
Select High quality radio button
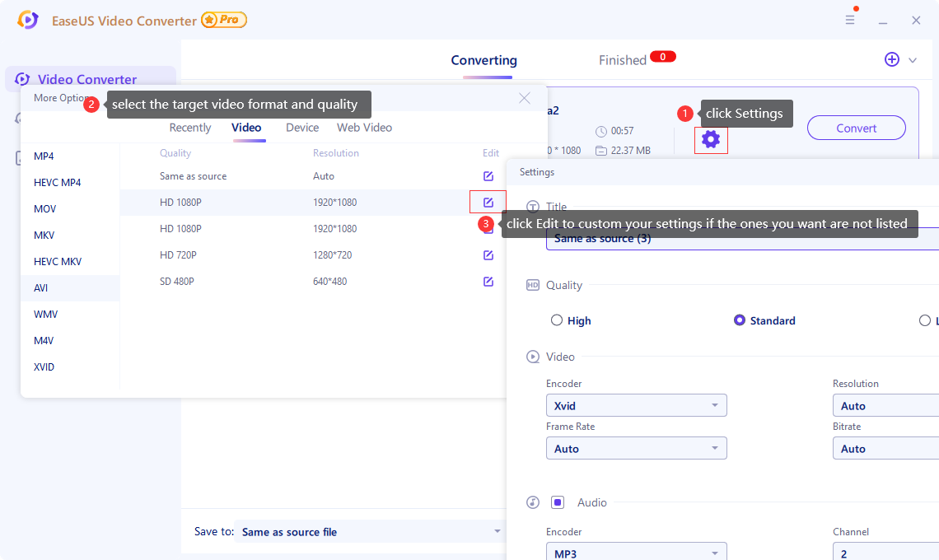click(x=556, y=320)
